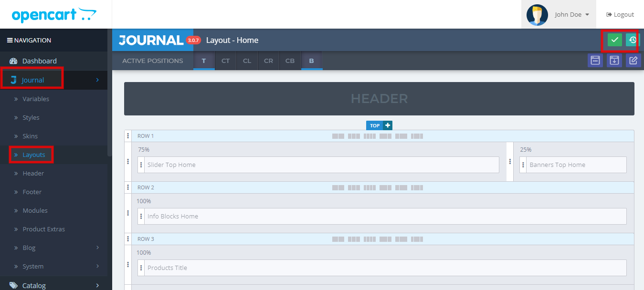Open the John Doe user dropdown
The image size is (644, 290).
click(x=572, y=15)
